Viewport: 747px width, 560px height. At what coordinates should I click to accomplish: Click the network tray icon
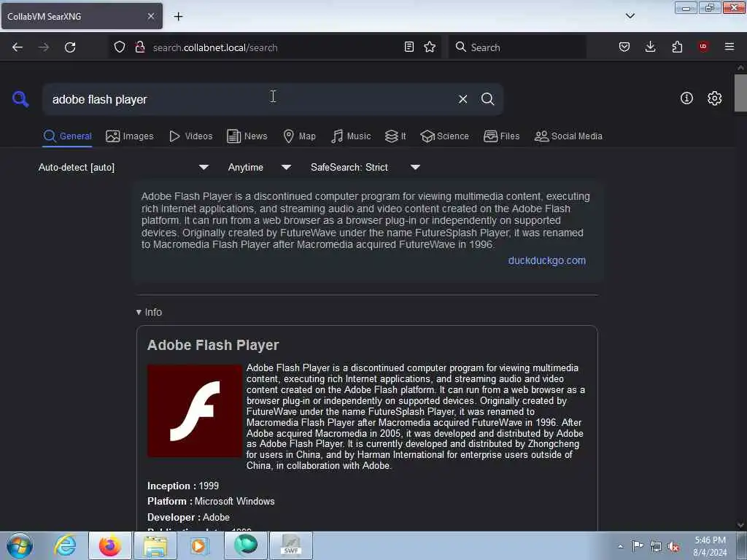[656, 547]
